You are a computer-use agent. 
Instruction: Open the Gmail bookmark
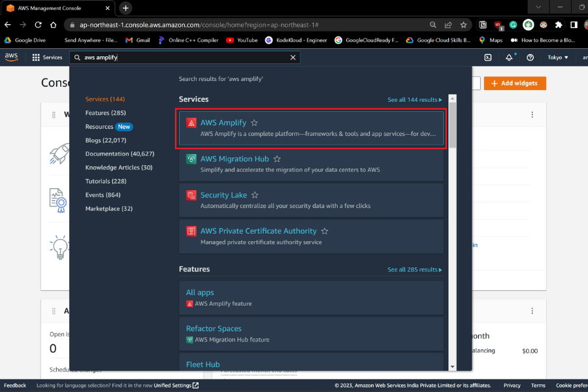click(x=138, y=40)
